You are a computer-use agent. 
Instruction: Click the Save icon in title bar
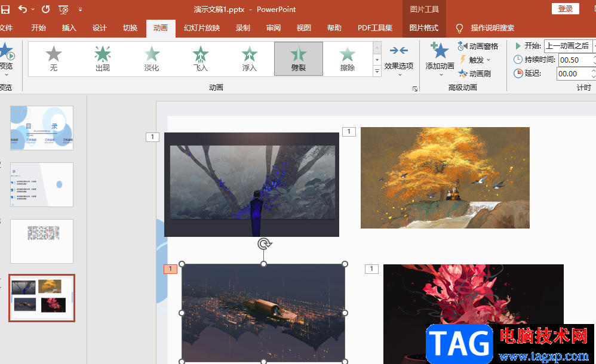5,10
